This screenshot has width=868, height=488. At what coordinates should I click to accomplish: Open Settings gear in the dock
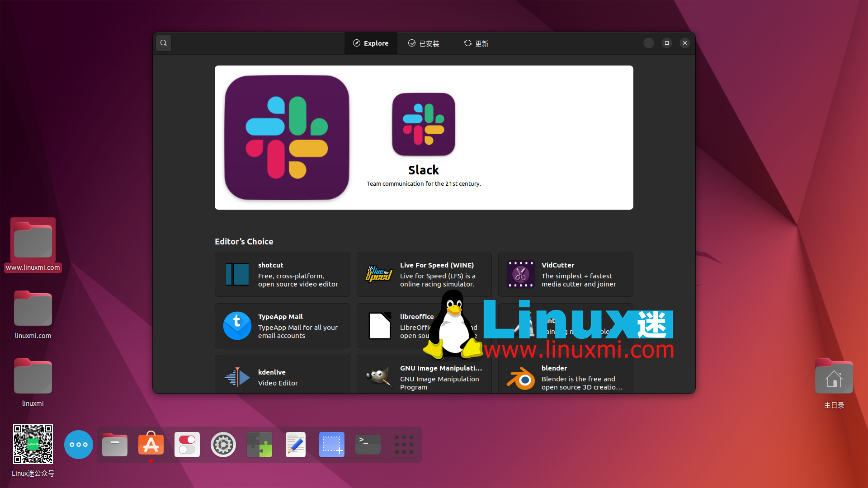pyautogui.click(x=223, y=445)
